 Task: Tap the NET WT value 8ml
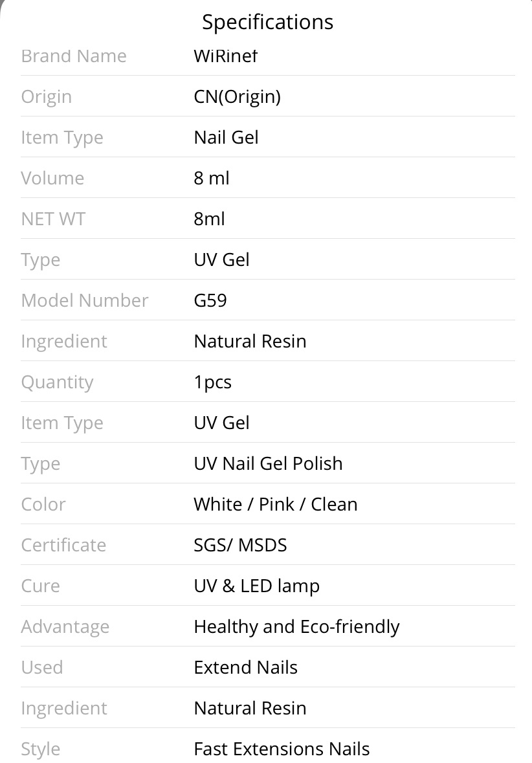[x=209, y=219]
